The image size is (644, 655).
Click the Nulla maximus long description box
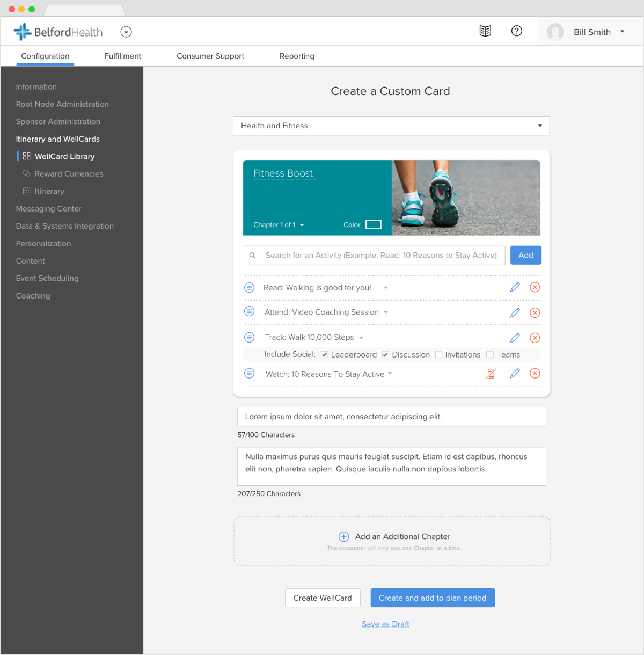click(x=392, y=467)
